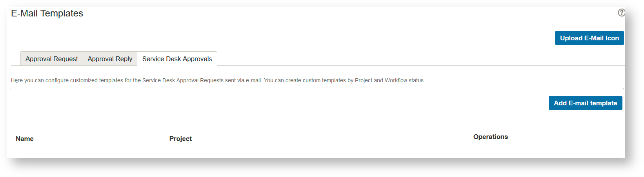The image size is (644, 177).
Task: Click the blank space between Project and Operations headers
Action: [x=329, y=139]
